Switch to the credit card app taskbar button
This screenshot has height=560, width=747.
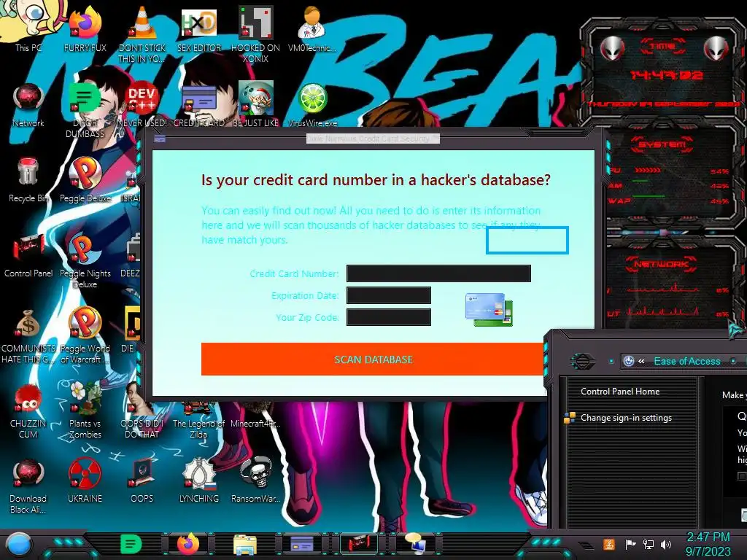coord(301,544)
